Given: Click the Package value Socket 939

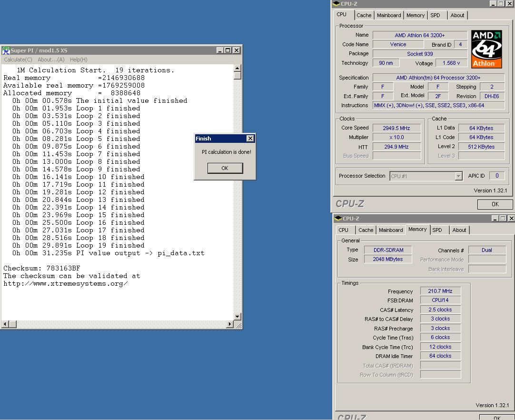Looking at the screenshot, I should click(x=420, y=54).
